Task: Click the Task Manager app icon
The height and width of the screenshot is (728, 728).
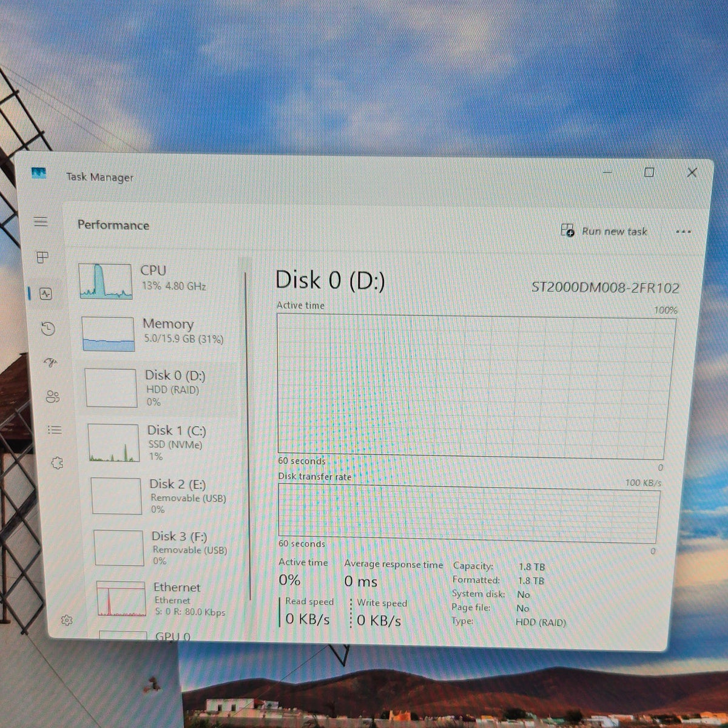Action: [x=38, y=174]
